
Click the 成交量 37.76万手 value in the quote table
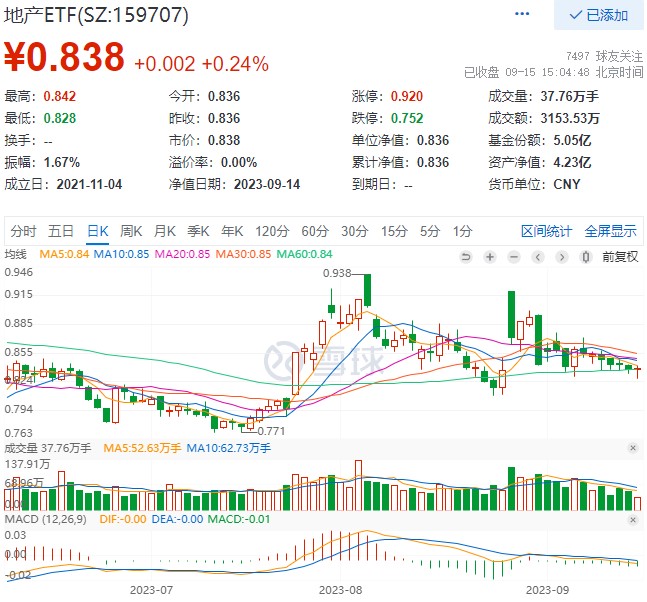point(569,96)
